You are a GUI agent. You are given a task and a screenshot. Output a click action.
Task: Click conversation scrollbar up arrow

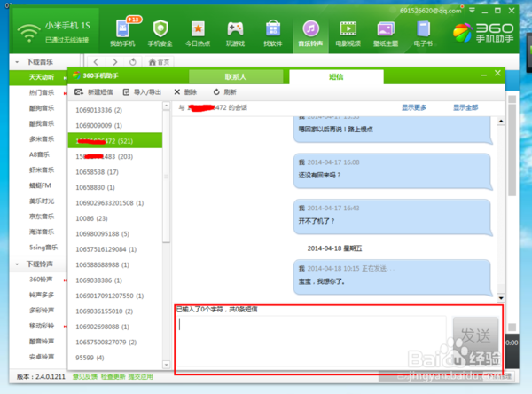tap(501, 122)
